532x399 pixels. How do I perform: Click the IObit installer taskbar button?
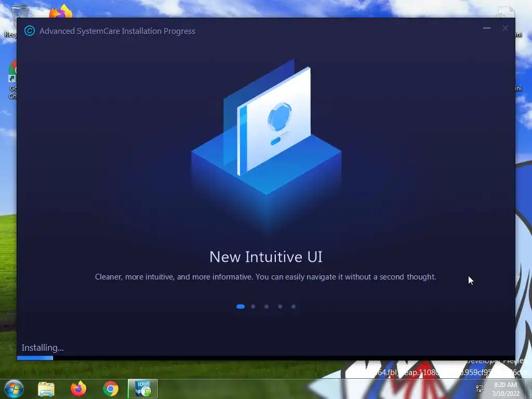point(143,389)
